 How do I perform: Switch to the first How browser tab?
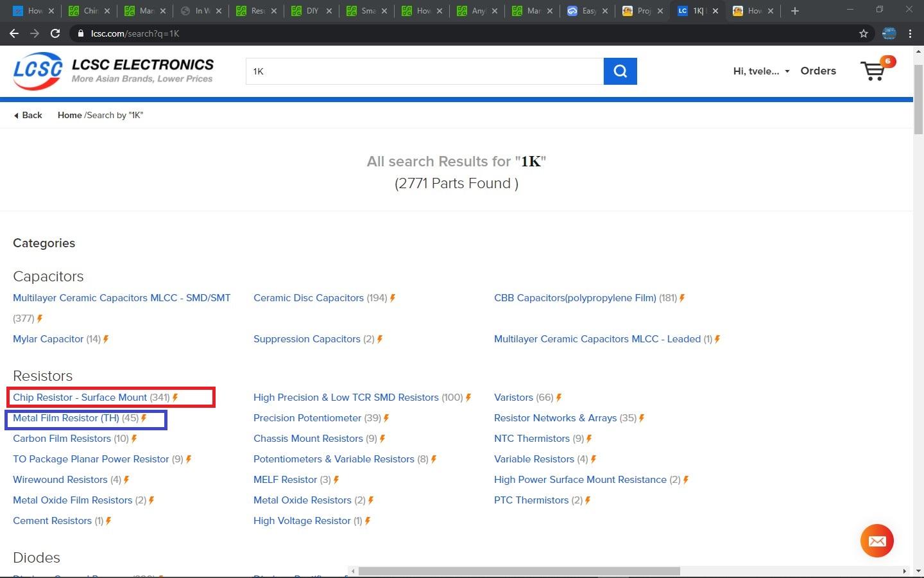point(35,11)
